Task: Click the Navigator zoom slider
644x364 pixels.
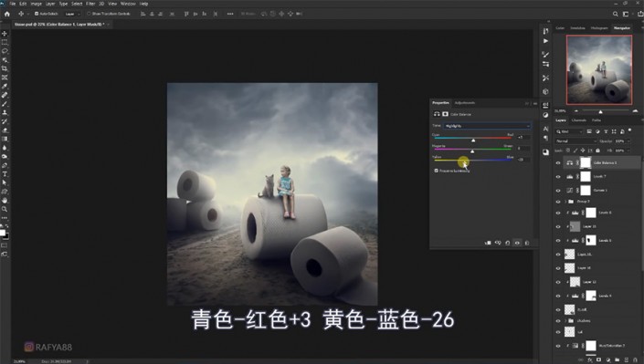Action: click(600, 111)
